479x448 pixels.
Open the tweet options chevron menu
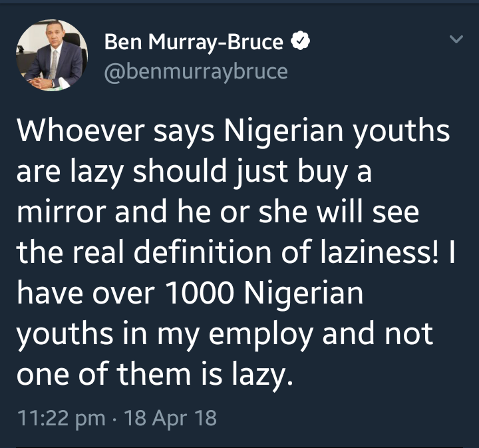pos(456,41)
